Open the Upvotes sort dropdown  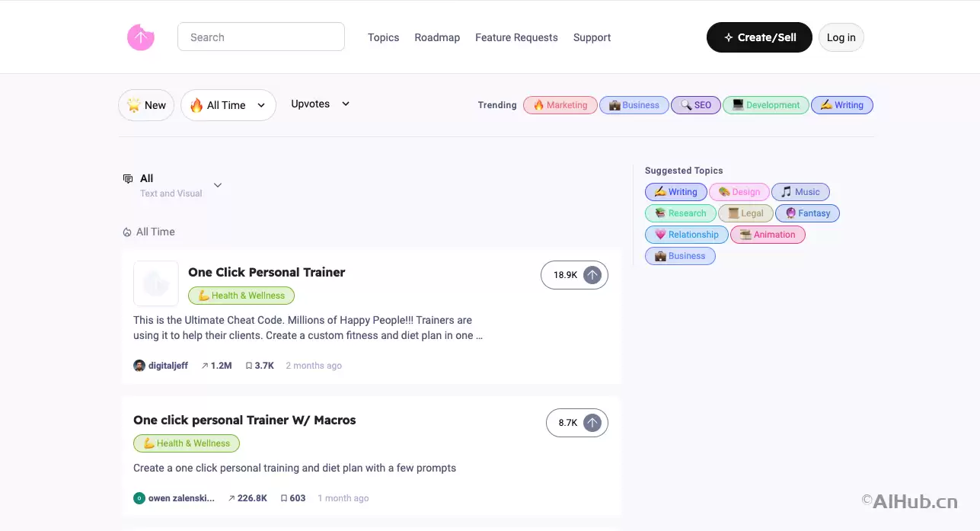(320, 104)
